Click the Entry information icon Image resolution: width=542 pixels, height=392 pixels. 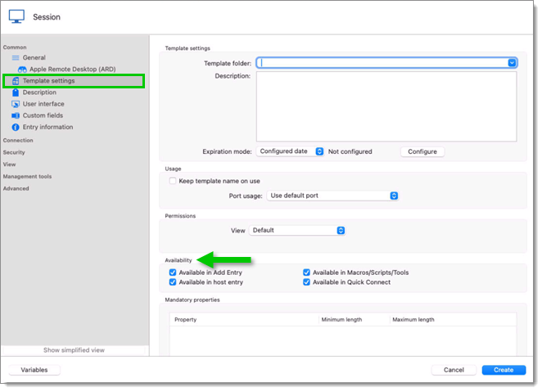click(x=16, y=127)
